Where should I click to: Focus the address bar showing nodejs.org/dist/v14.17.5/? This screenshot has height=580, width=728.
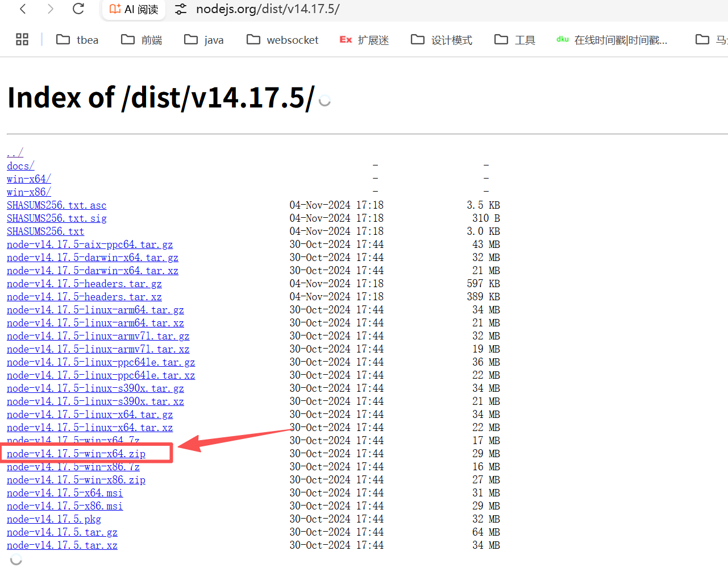pyautogui.click(x=268, y=9)
